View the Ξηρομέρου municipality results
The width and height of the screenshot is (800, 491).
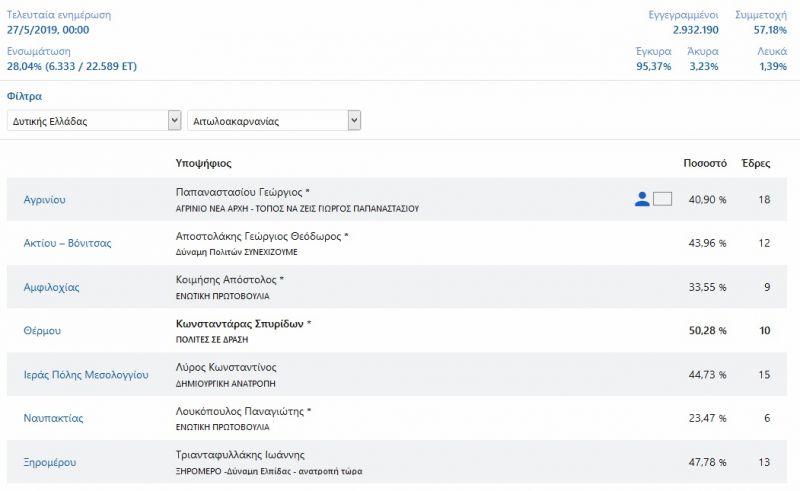(x=49, y=462)
